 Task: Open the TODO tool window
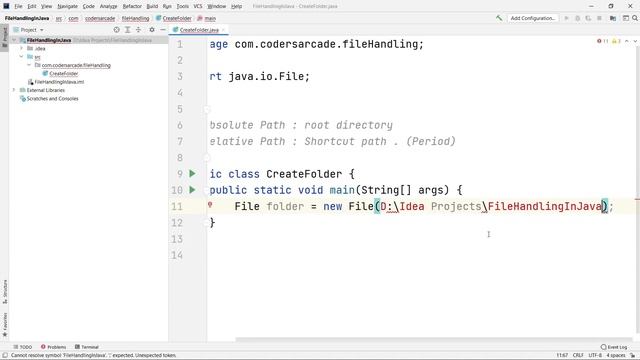pyautogui.click(x=23, y=347)
